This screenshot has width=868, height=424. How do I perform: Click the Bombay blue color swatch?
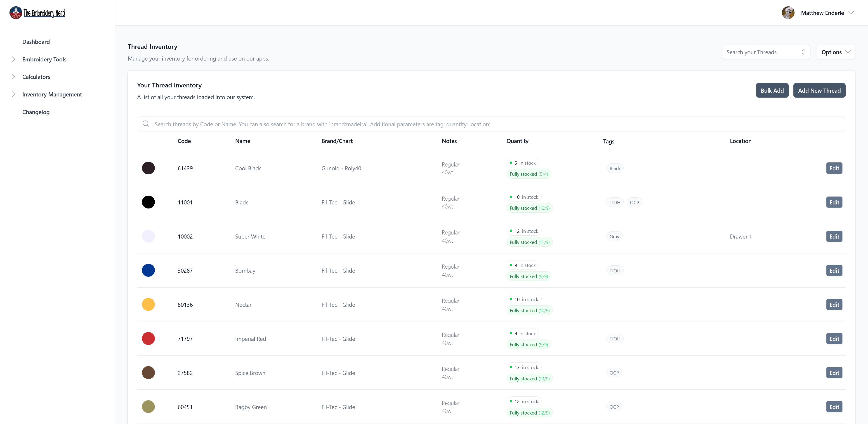tap(148, 270)
